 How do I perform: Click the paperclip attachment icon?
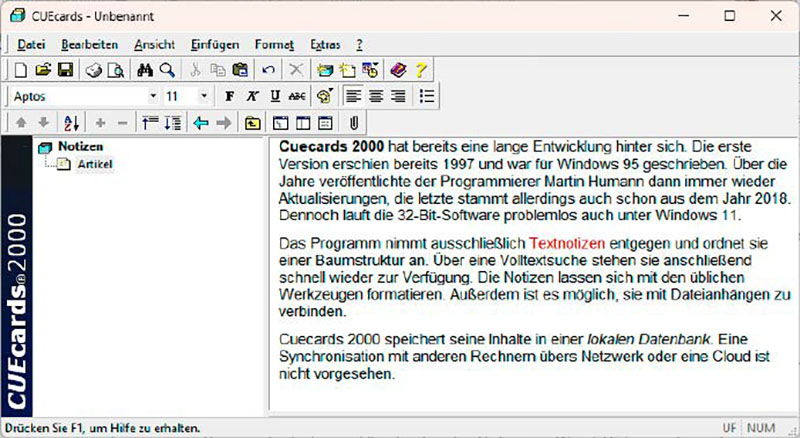pyautogui.click(x=354, y=123)
